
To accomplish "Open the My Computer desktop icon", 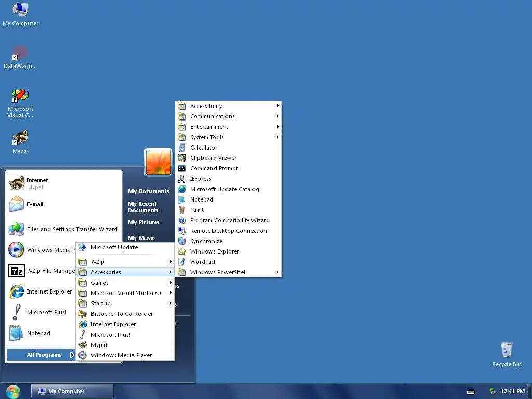I will [x=20, y=14].
